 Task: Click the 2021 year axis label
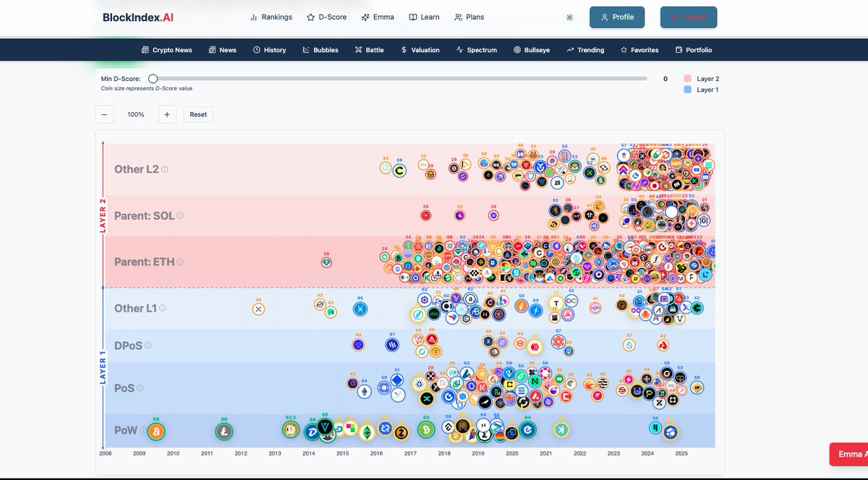coord(546,454)
